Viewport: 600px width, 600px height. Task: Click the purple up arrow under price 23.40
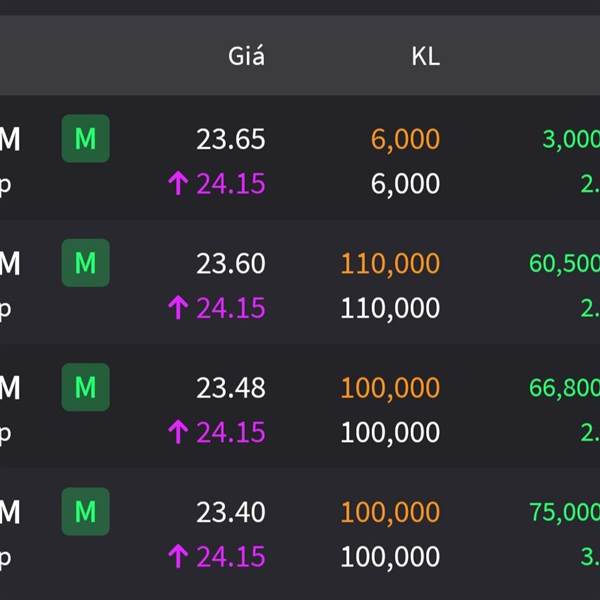(178, 556)
